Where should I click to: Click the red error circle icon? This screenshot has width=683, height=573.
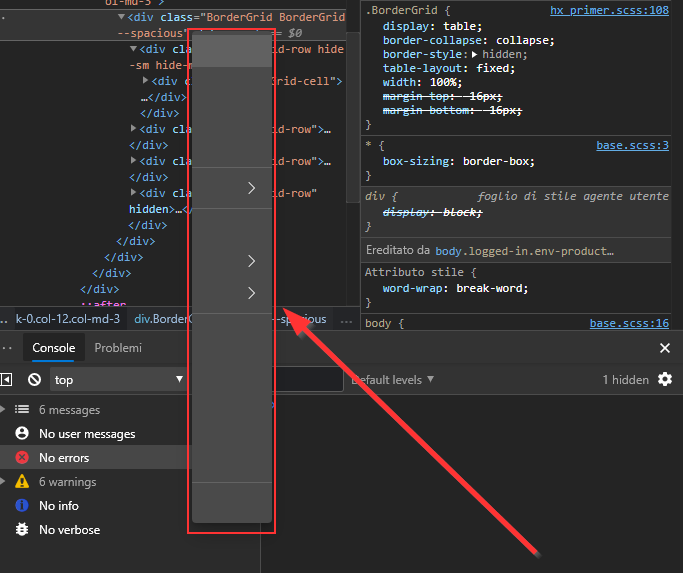[22, 458]
